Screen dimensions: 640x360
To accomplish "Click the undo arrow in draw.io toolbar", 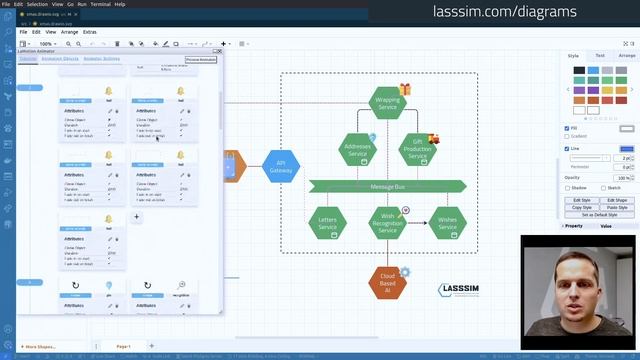I will (92, 44).
